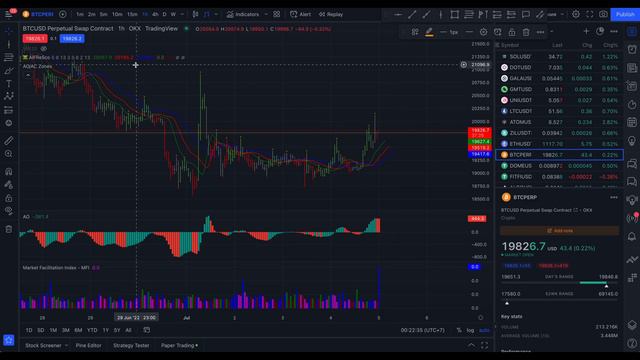Take a chart snapshot with camera icon

[603, 14]
